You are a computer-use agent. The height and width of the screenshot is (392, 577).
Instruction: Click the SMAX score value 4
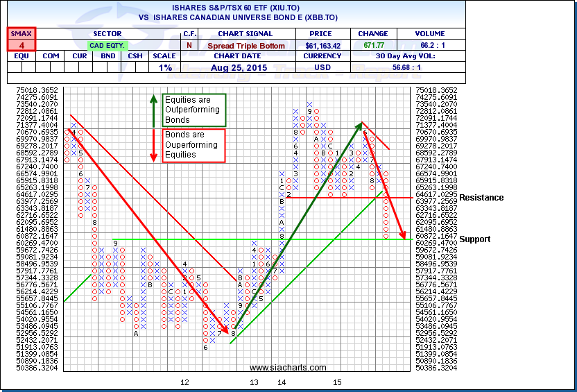point(21,44)
